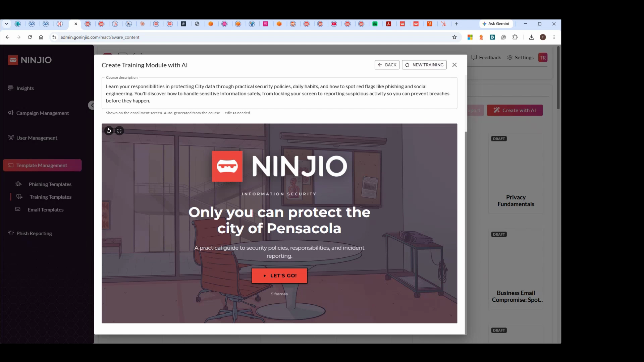Start a NEW TRAINING from dialog header

click(x=424, y=65)
